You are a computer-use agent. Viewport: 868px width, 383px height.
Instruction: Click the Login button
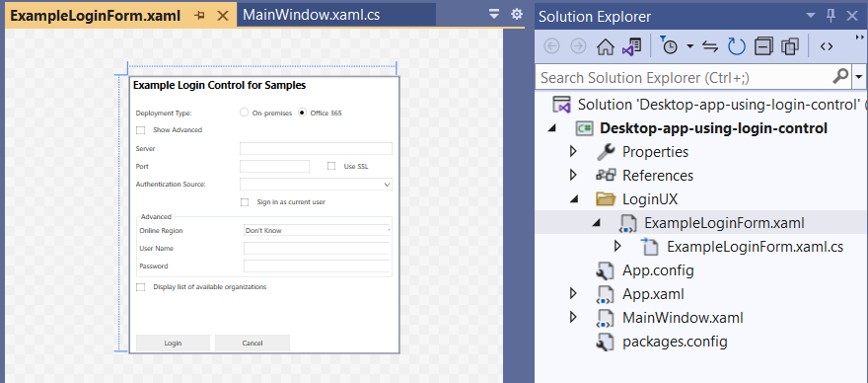tap(173, 344)
